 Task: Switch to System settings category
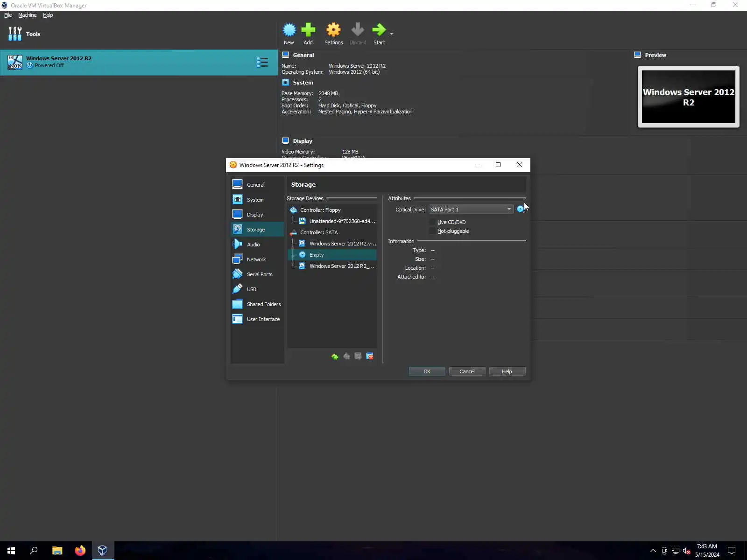tap(257, 200)
